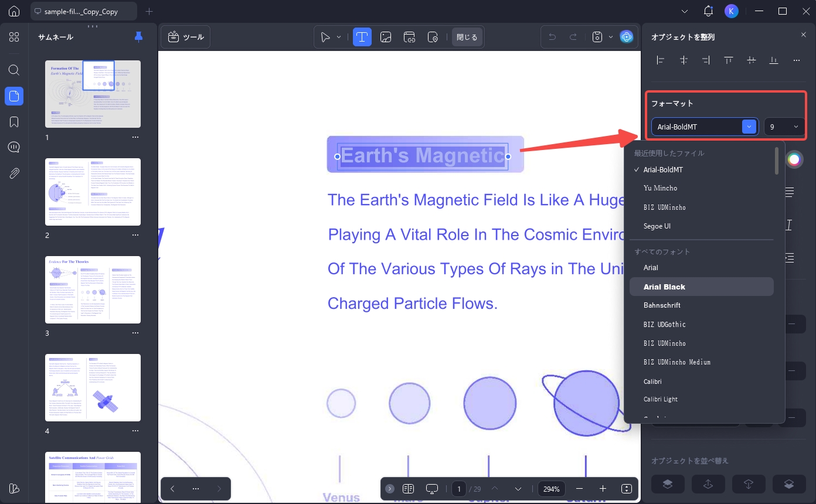
Task: Open the ツール menu button
Action: (186, 37)
